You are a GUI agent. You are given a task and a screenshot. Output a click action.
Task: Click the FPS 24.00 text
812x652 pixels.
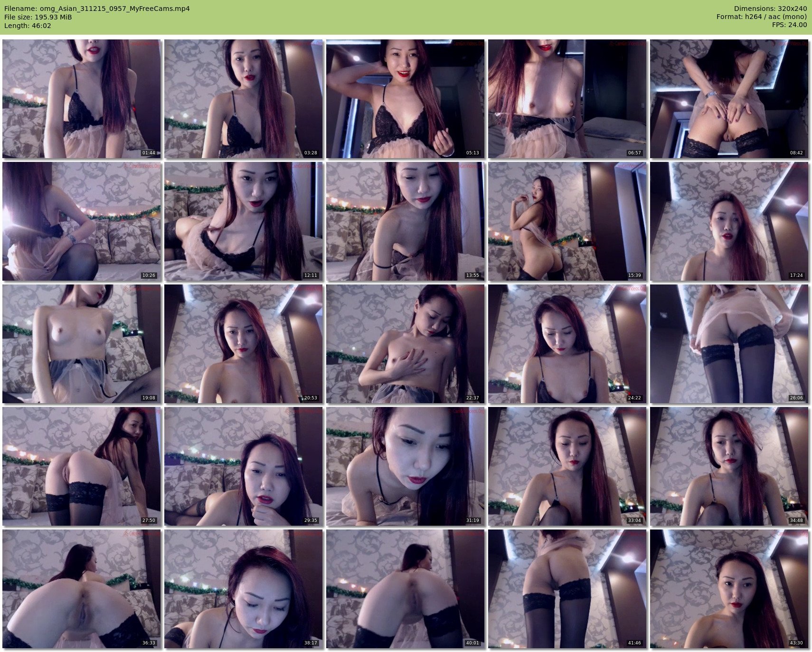[789, 25]
